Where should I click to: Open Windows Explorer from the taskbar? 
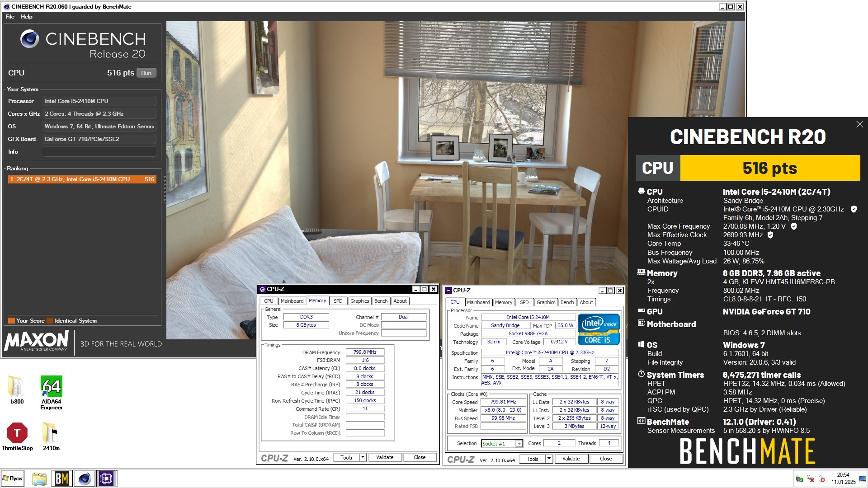click(x=39, y=479)
